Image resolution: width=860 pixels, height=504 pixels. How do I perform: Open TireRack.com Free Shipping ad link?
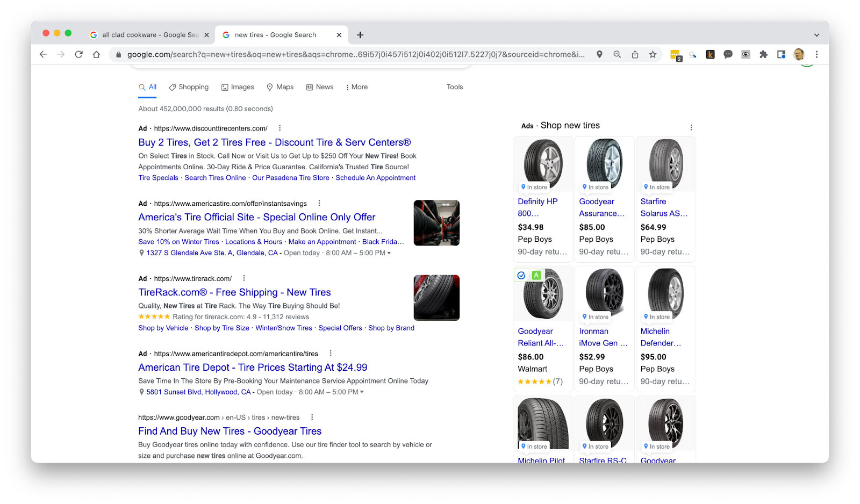[x=234, y=292]
